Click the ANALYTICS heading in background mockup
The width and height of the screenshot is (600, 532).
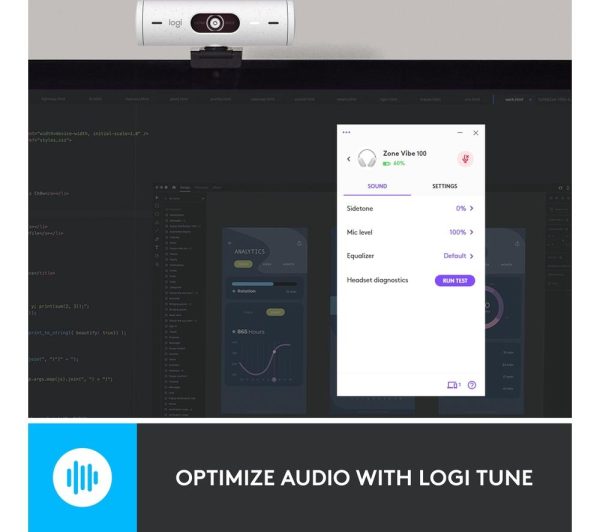click(x=249, y=251)
